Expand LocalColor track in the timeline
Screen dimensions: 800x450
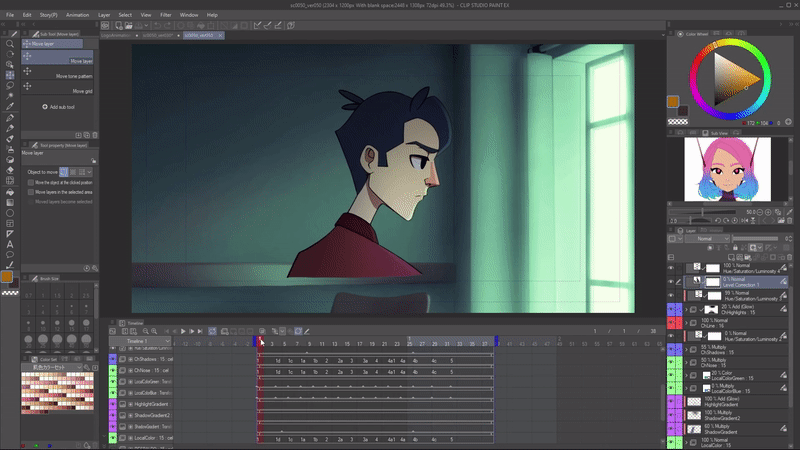[131, 438]
